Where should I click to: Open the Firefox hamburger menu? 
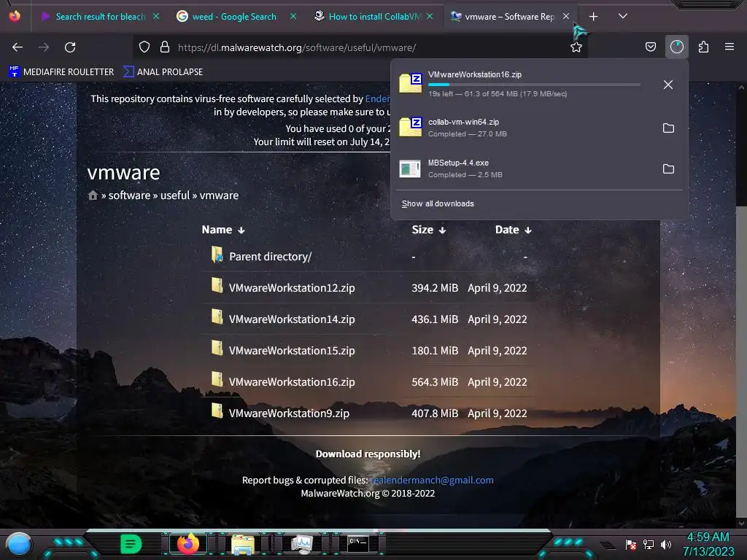[729, 47]
